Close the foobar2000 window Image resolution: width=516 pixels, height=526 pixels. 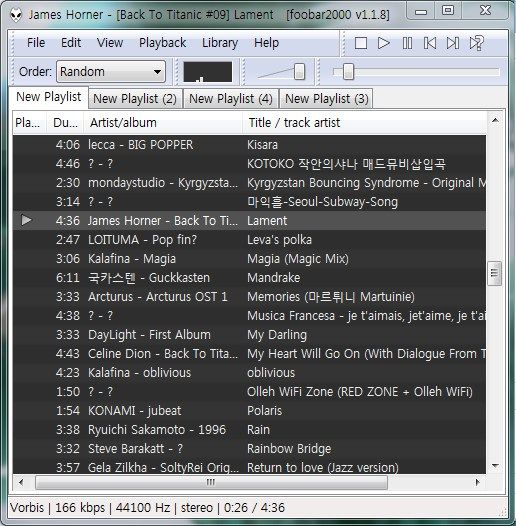pos(485,11)
